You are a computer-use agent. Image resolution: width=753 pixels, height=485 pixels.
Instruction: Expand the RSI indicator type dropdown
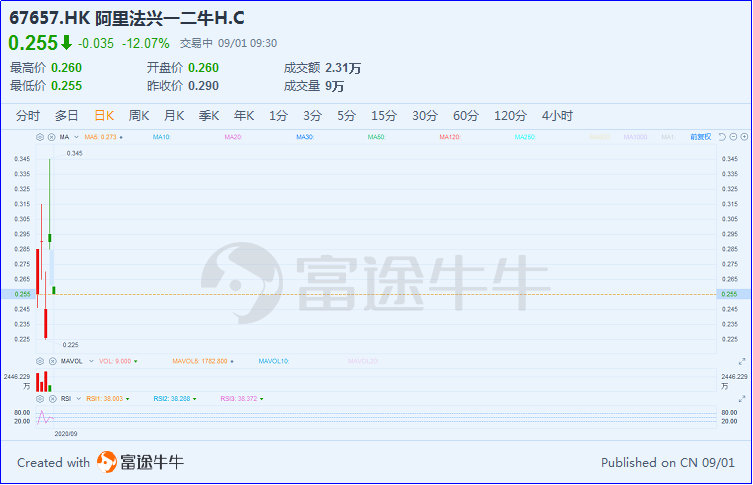78,399
